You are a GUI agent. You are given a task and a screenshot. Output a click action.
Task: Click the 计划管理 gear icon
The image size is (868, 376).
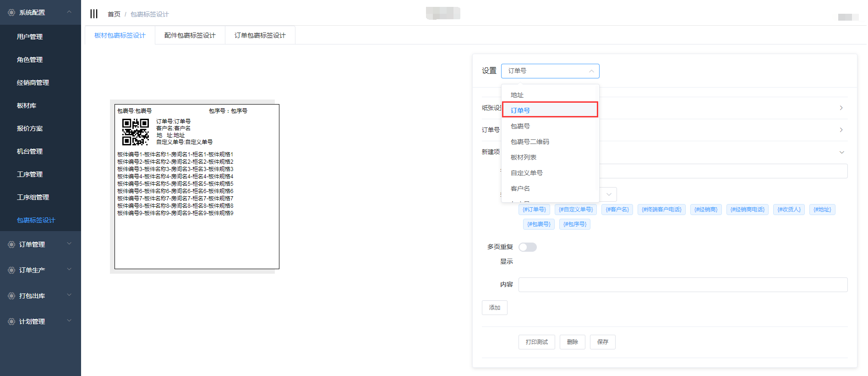pyautogui.click(x=11, y=321)
